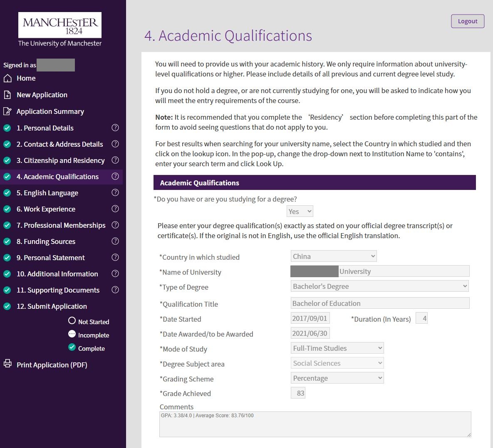Go to Work Experience section

click(x=46, y=209)
